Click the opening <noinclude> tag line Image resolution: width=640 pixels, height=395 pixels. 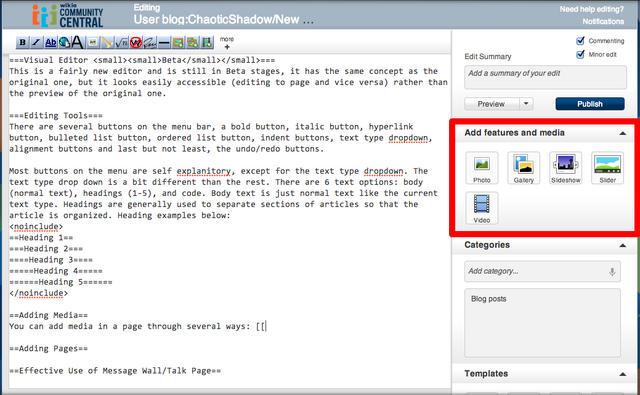[36, 226]
